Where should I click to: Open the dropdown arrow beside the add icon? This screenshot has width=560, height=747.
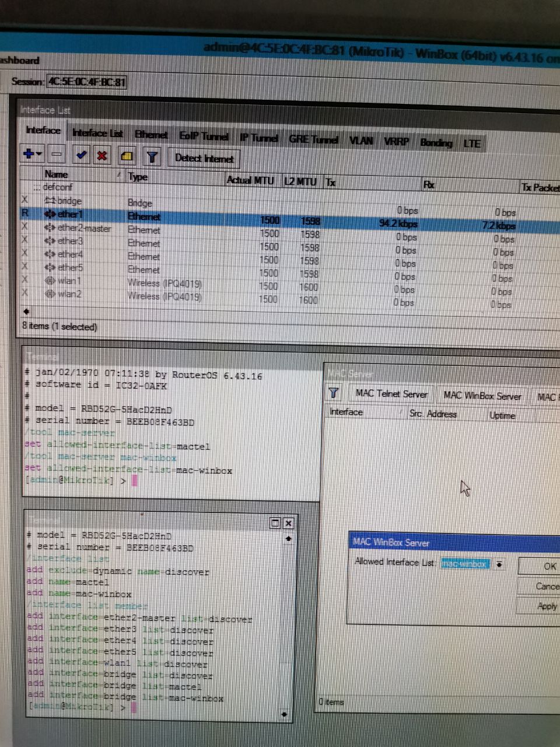pos(39,155)
